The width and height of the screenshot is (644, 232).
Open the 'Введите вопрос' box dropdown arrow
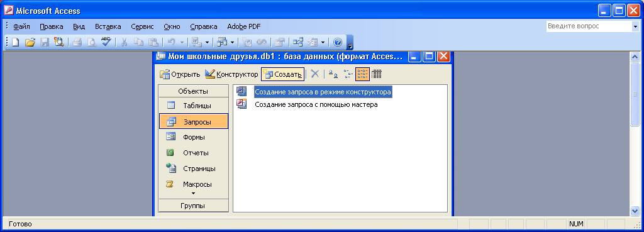(635, 26)
